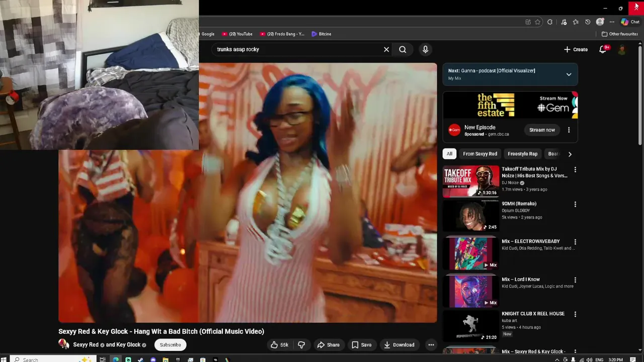644x362 pixels.
Task: Subscribe to the Sexyy Red channel
Action: pos(170,345)
